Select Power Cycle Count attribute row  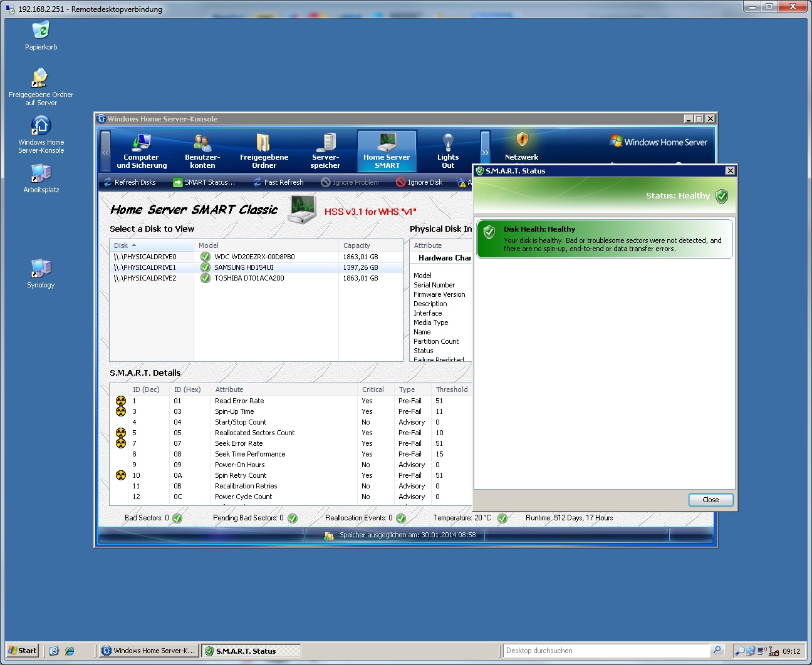pos(291,497)
